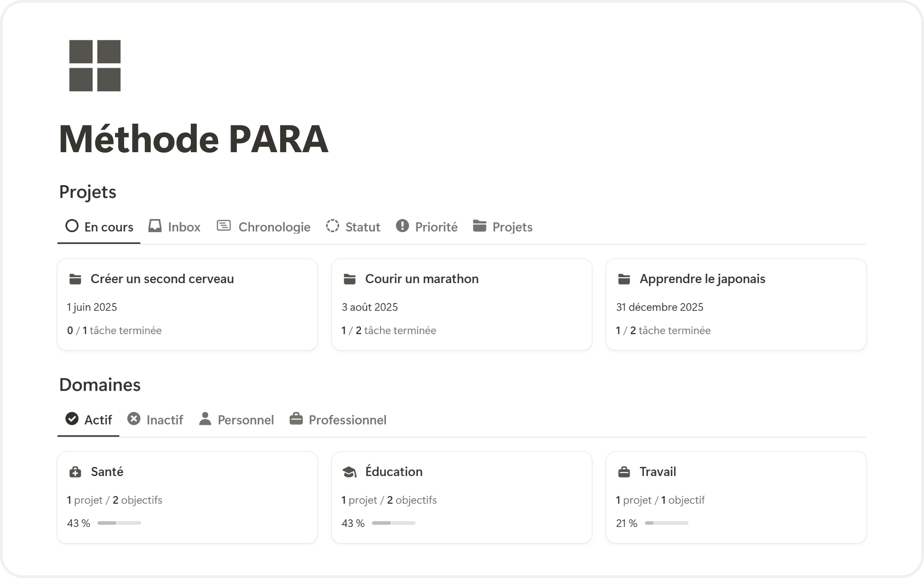The height and width of the screenshot is (578, 924).
Task: Click the Méthode PARA page title
Action: 194,139
